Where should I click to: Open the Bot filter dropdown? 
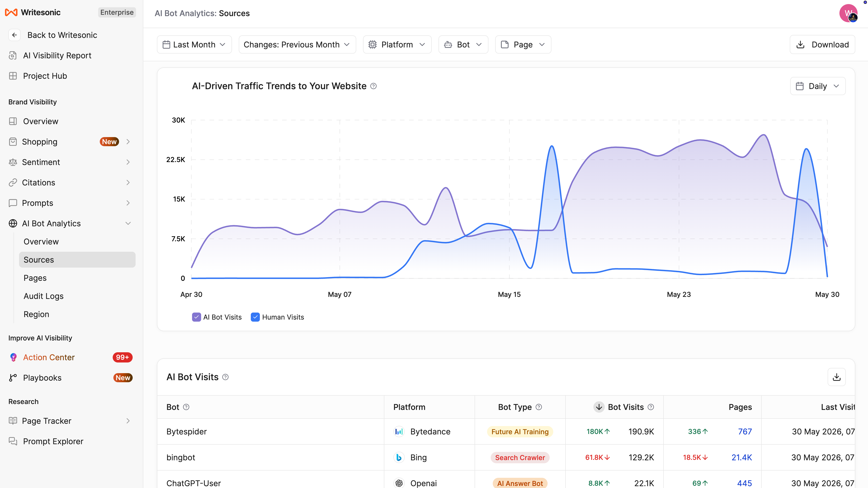463,44
